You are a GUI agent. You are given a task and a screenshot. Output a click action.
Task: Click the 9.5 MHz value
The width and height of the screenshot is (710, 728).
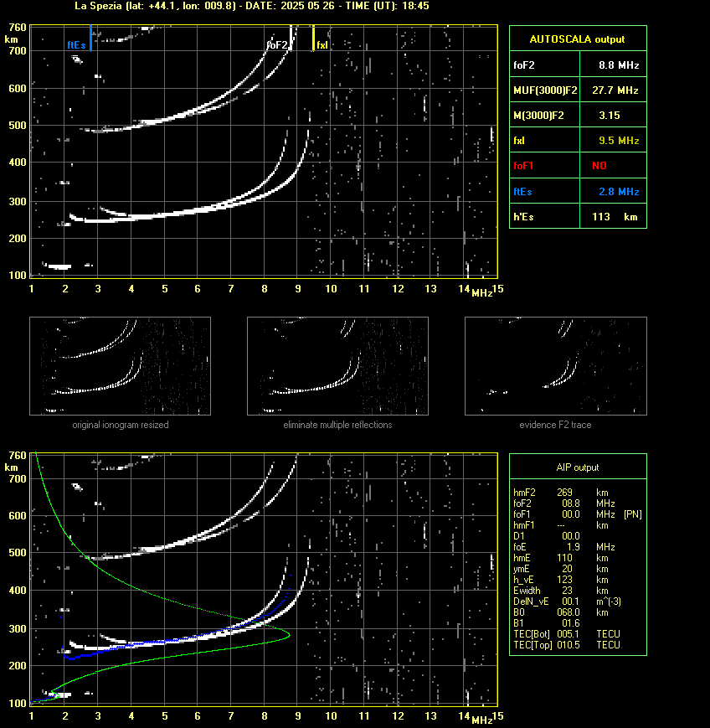(x=619, y=141)
